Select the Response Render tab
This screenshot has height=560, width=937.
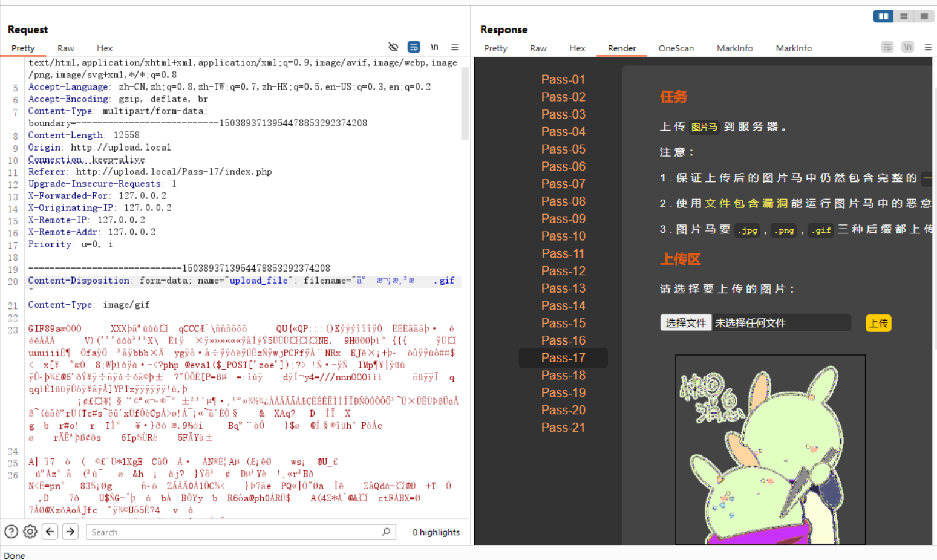click(x=622, y=48)
